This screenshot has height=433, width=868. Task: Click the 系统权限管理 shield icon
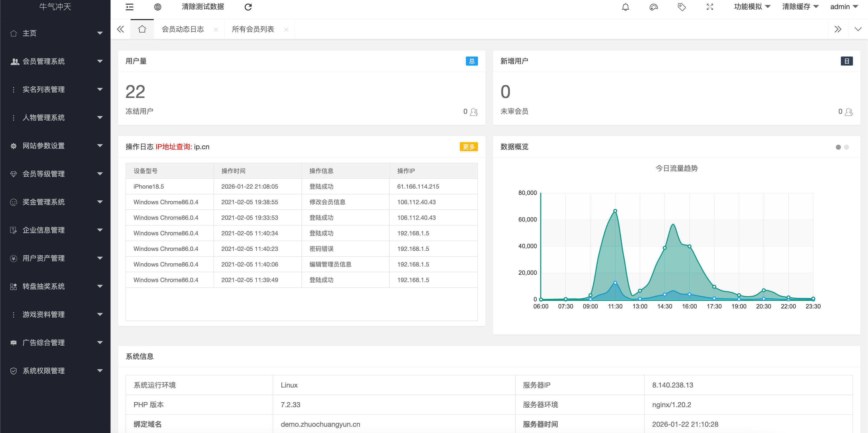coord(14,371)
